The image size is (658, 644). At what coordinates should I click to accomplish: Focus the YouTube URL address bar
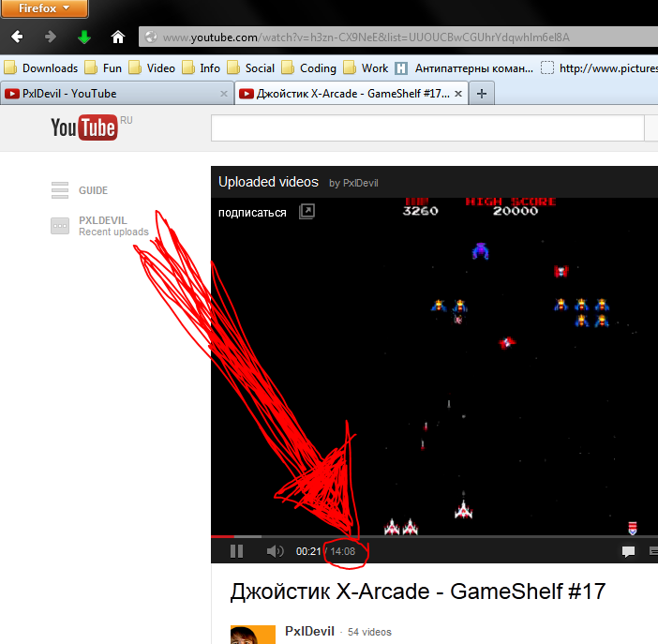point(397,37)
